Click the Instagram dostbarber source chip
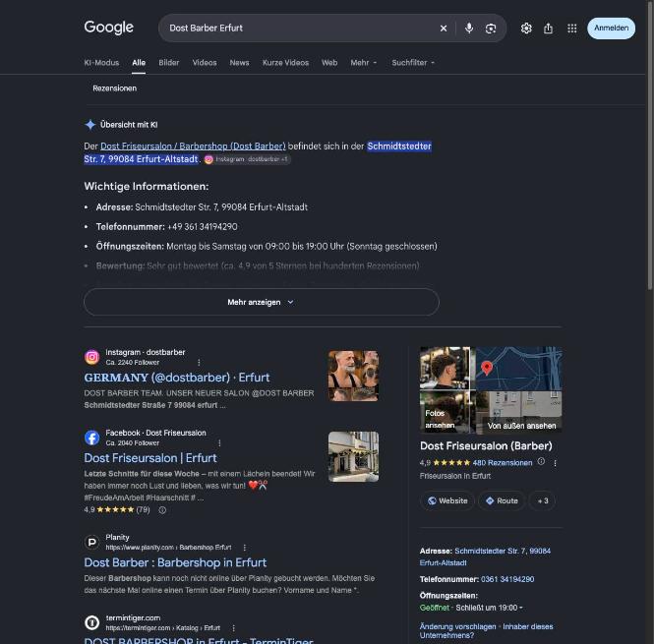The height and width of the screenshot is (644, 654). 247,159
